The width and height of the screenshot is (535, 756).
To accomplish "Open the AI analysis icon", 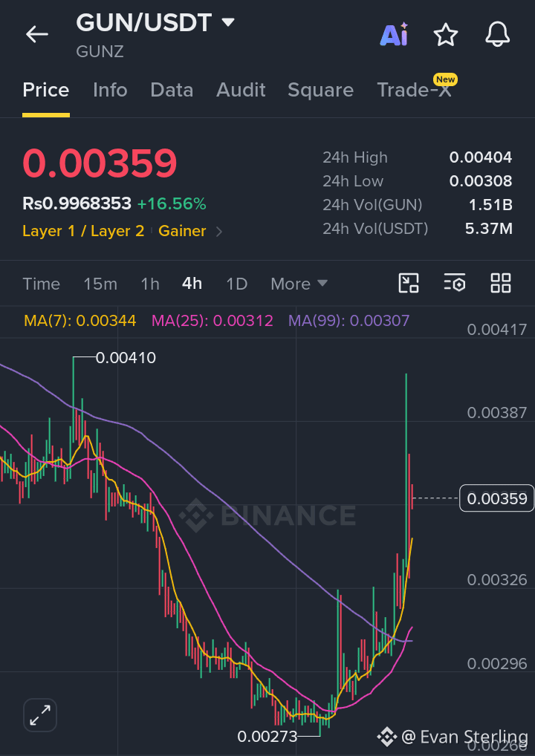I will 394,35.
